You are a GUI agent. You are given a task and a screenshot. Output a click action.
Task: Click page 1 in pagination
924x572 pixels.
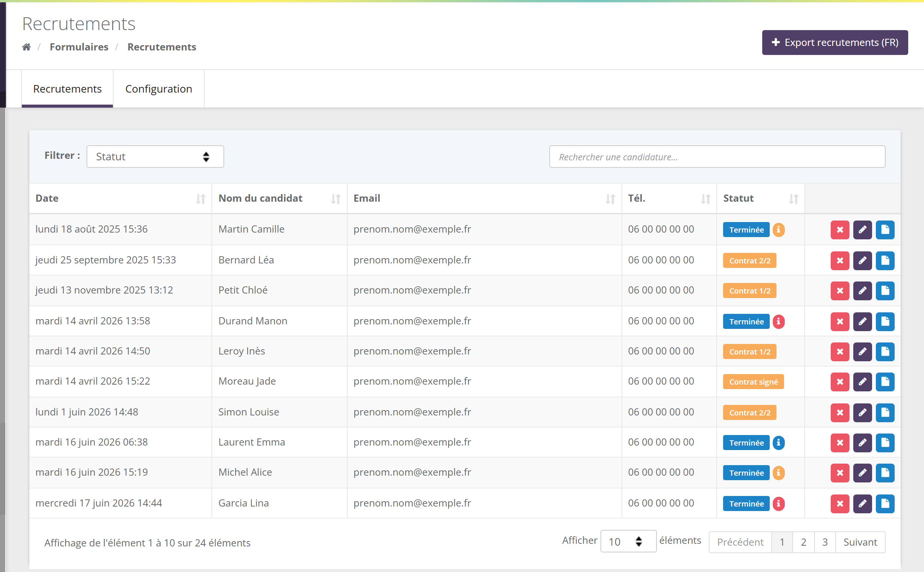(x=782, y=542)
